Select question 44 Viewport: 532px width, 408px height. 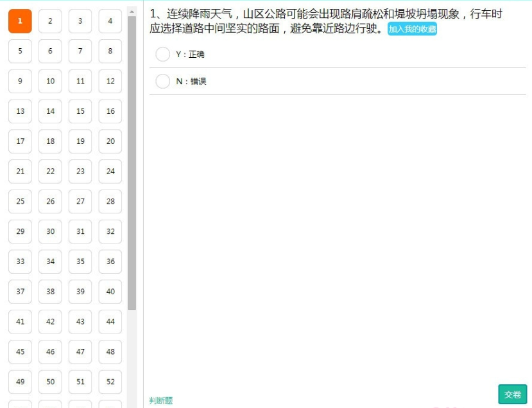click(110, 321)
